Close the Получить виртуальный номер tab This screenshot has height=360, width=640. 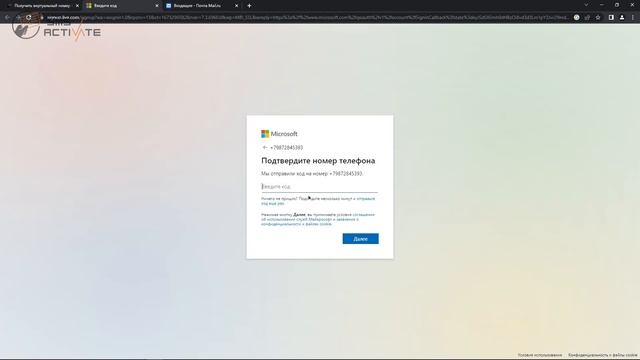click(77, 6)
